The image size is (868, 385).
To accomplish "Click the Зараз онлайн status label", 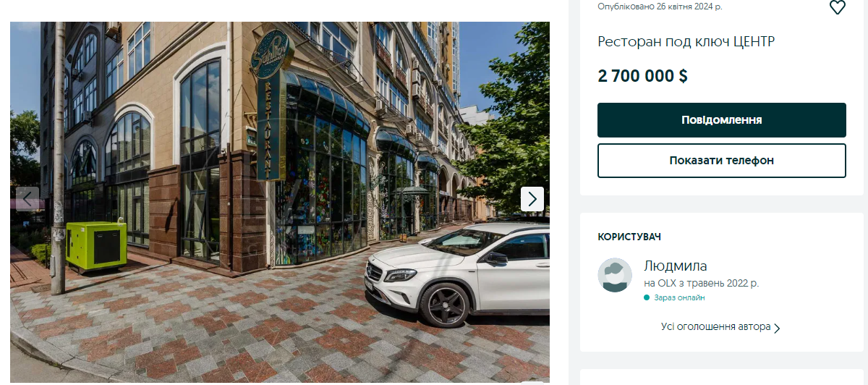I will (x=679, y=297).
